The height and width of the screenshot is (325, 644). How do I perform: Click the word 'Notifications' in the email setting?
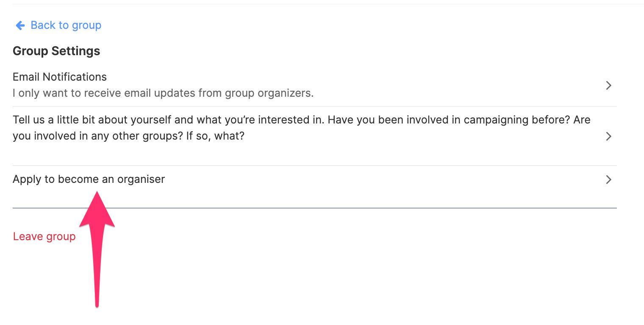pos(75,77)
